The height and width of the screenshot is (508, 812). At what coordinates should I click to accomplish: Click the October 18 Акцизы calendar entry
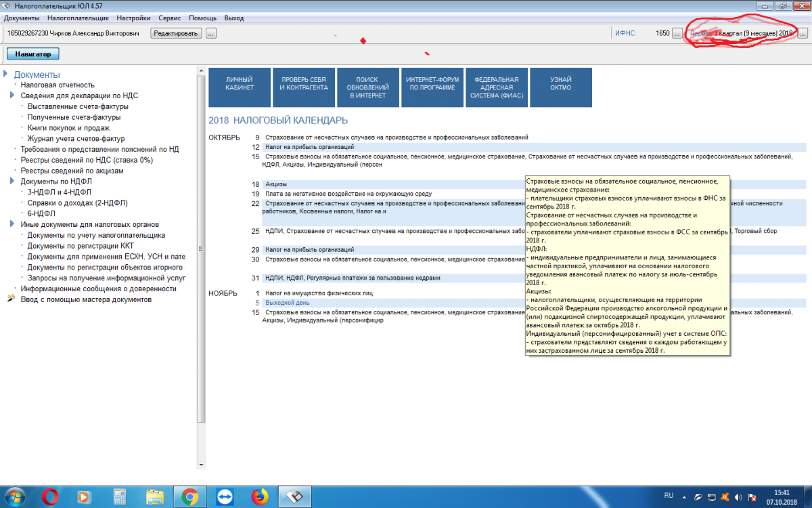[x=275, y=184]
